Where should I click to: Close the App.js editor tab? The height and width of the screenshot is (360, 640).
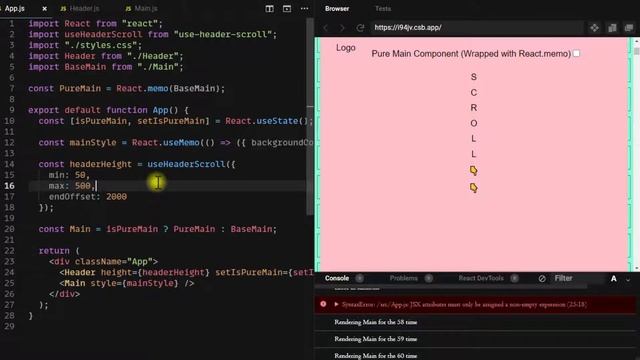(44, 9)
